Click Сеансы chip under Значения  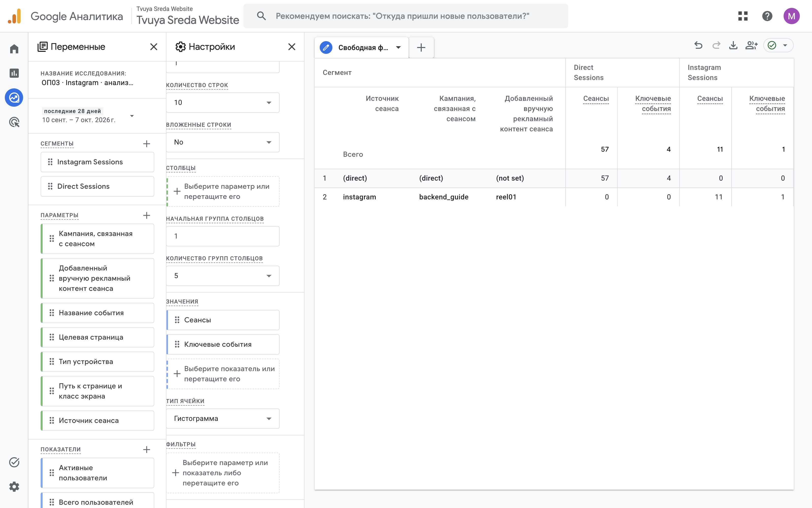click(x=223, y=320)
